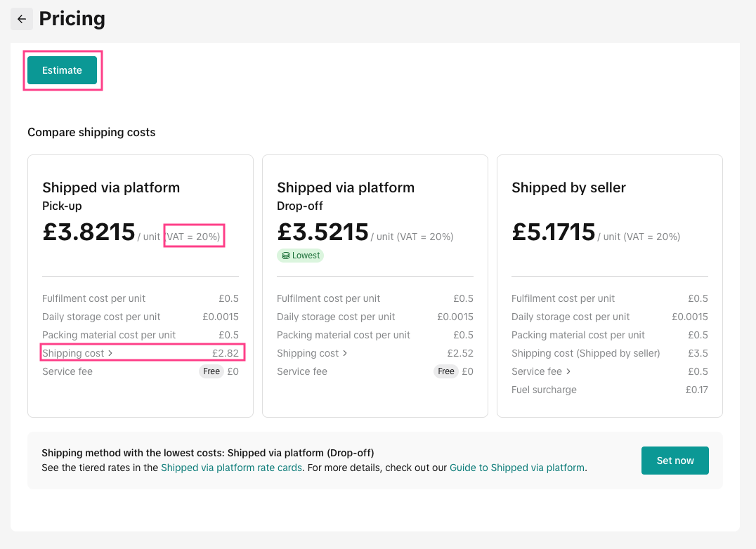Click the Drop-off subtitle
The image size is (756, 549).
point(300,206)
